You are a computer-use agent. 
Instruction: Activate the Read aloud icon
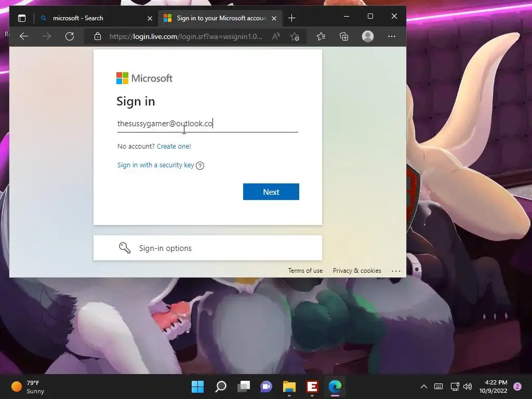click(x=276, y=36)
